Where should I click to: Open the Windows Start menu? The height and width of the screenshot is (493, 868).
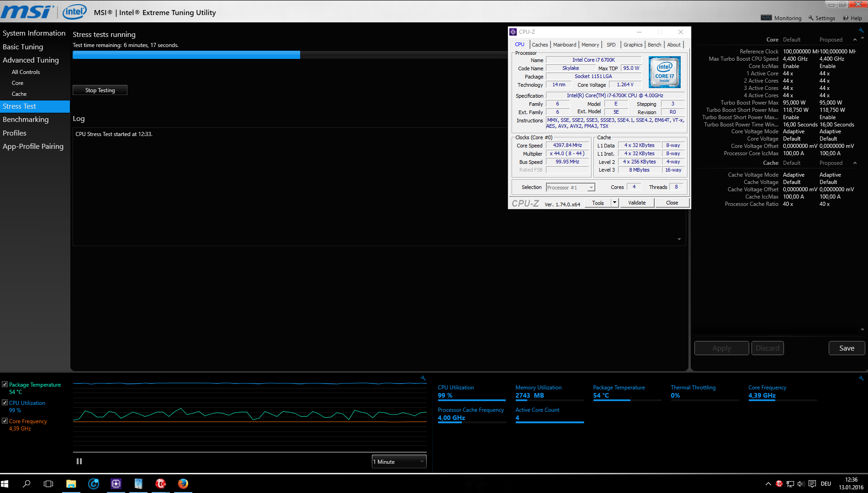[5, 483]
